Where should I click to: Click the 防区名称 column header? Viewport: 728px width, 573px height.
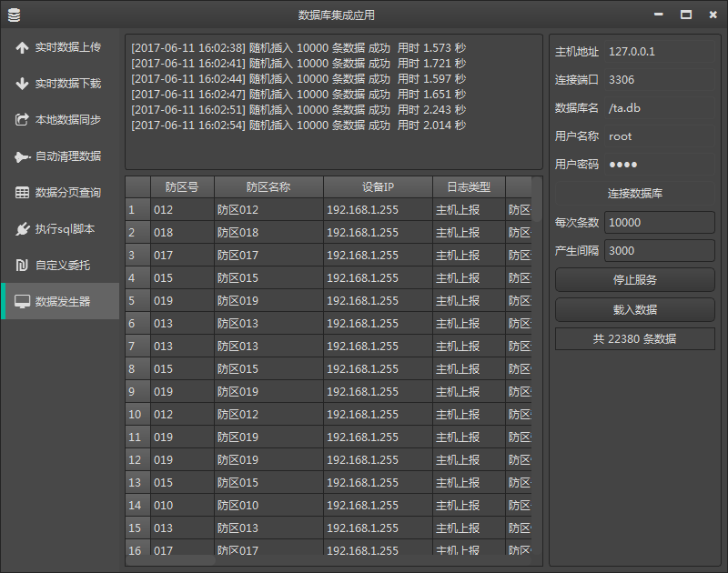pos(268,187)
